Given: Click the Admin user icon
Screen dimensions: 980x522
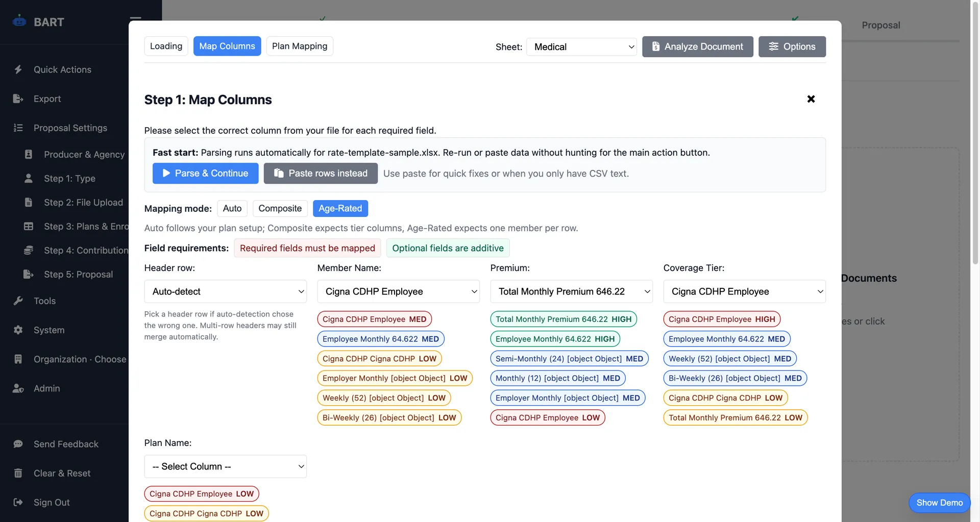Looking at the screenshot, I should [19, 388].
